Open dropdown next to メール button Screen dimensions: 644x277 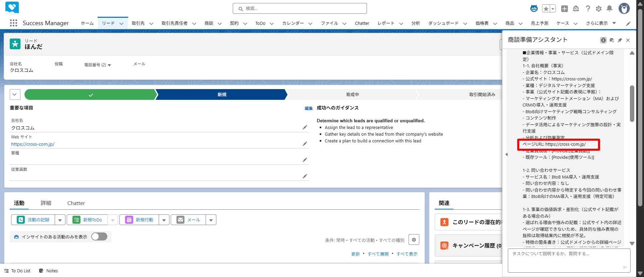coord(211,220)
